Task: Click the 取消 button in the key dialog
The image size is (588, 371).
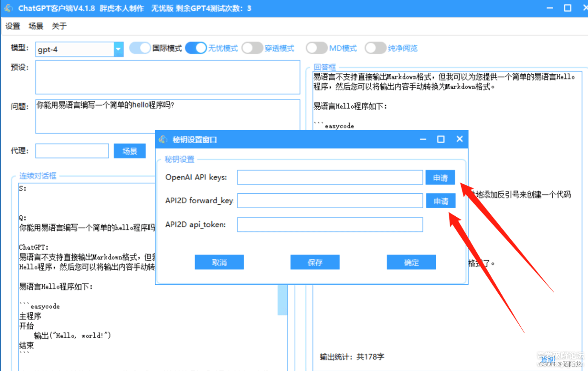Action: 219,262
